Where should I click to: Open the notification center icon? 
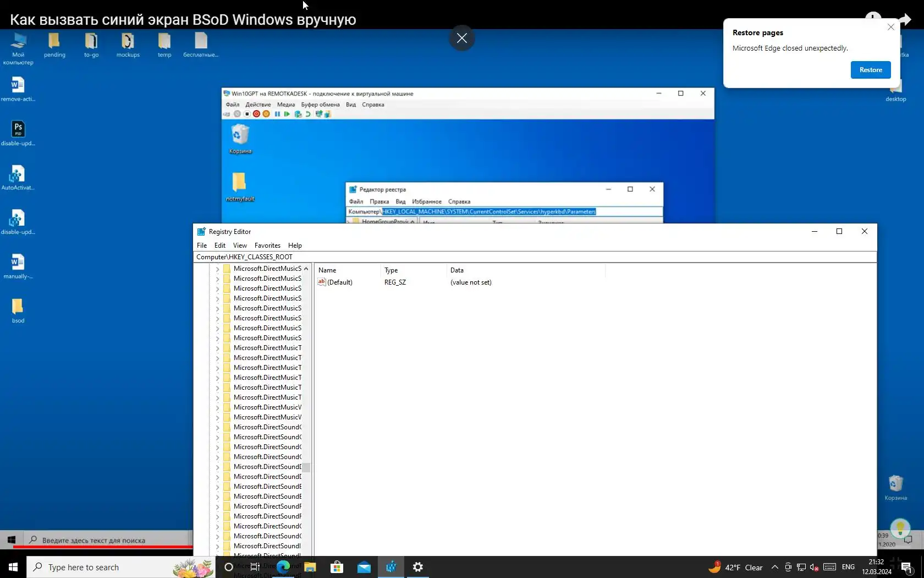tap(907, 568)
